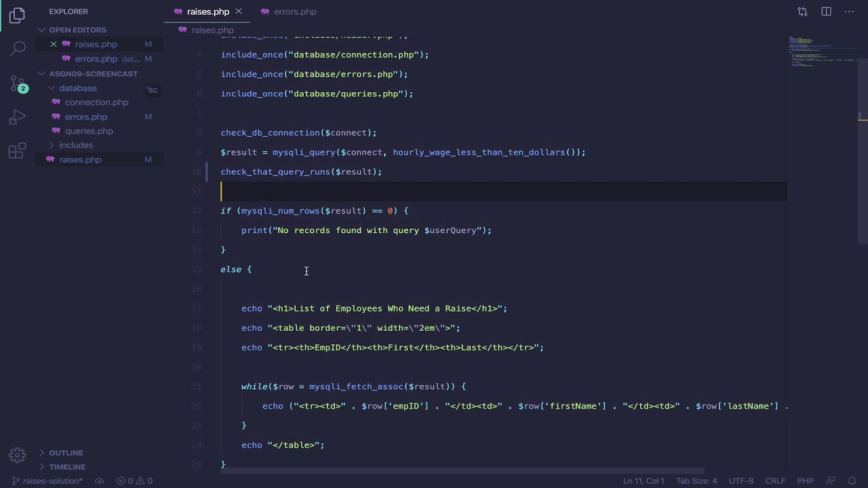Click include_once database/queries.php line
The width and height of the screenshot is (868, 488).
317,94
